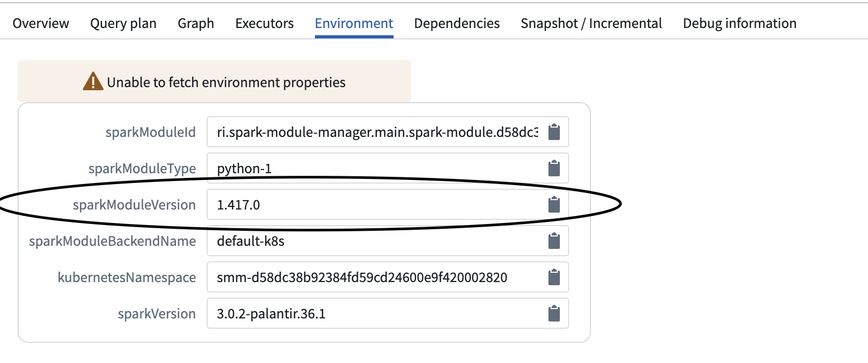This screenshot has width=868, height=363.
Task: Click the warning triangle icon
Action: 93,81
